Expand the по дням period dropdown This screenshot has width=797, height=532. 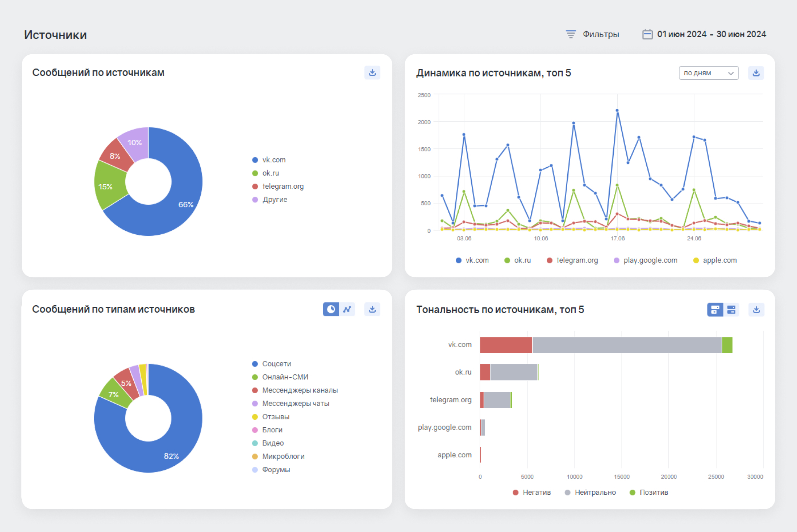pyautogui.click(x=709, y=73)
